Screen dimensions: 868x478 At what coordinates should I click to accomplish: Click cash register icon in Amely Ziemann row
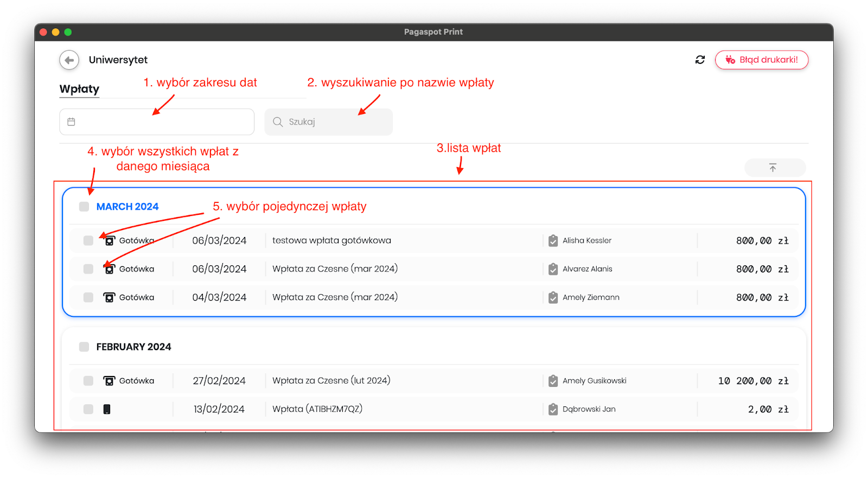109,297
